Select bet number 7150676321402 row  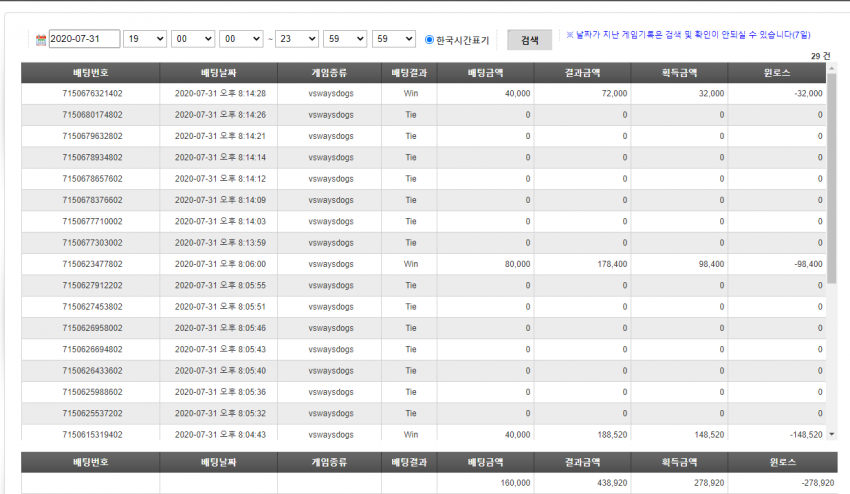(x=423, y=93)
